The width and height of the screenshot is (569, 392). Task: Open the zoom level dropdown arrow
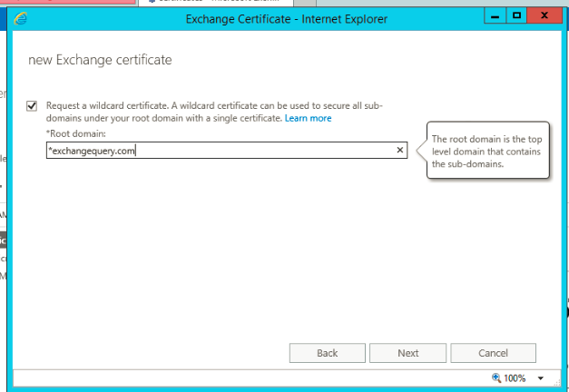(x=541, y=377)
